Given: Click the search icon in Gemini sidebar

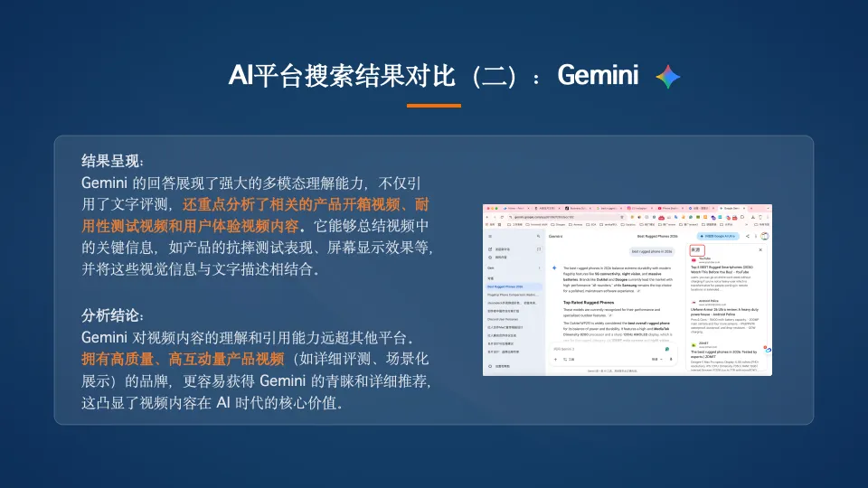Looking at the screenshot, I should point(538,236).
